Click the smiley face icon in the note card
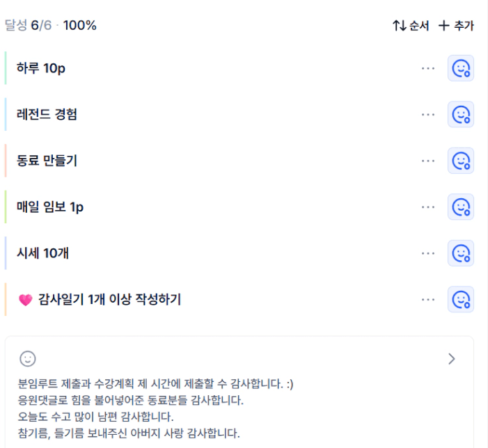This screenshot has height=448, width=488. click(x=28, y=359)
